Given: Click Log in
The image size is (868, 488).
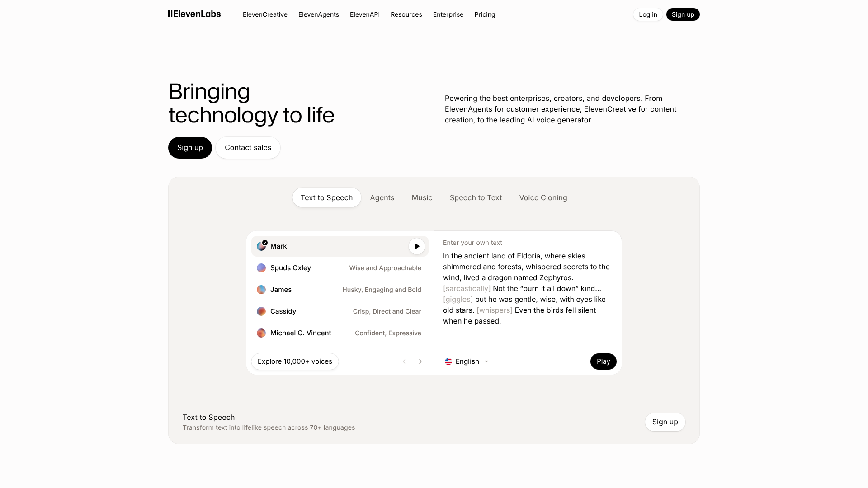Looking at the screenshot, I should (647, 14).
